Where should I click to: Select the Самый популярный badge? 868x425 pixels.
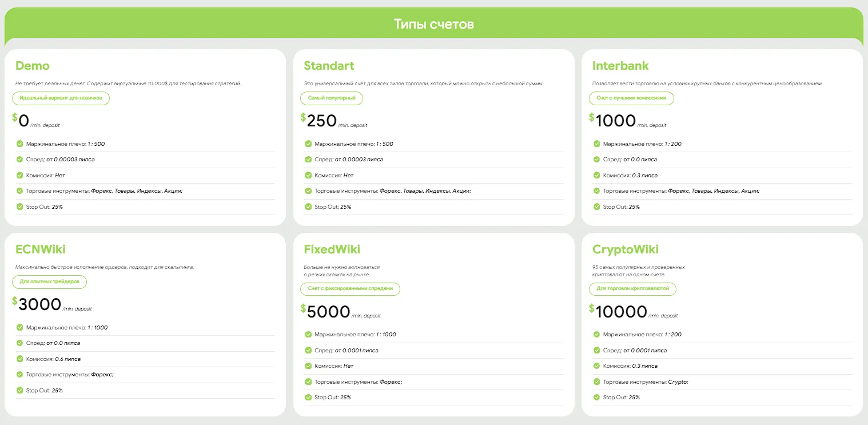coord(332,98)
